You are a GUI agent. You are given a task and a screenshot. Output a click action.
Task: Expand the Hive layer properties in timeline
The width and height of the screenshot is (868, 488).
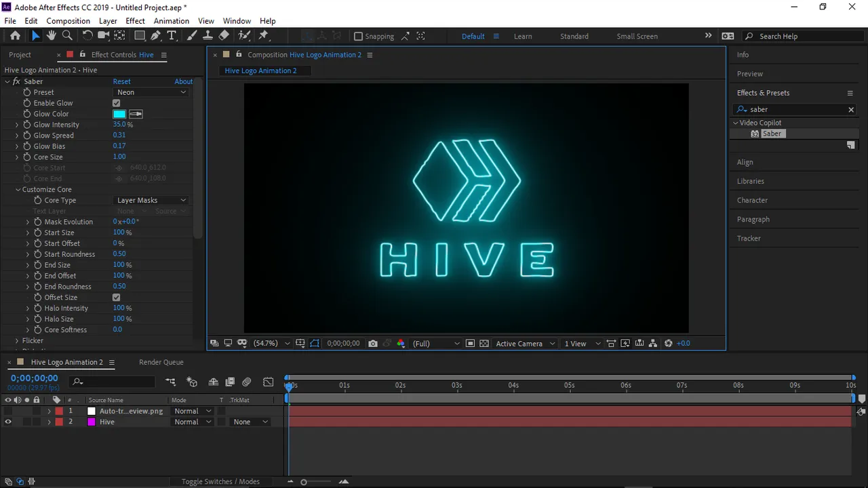click(x=49, y=422)
